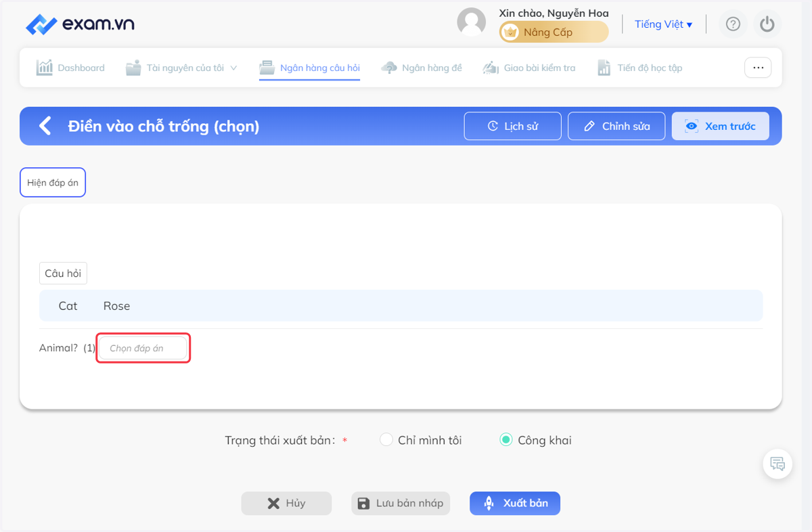This screenshot has width=812, height=532.
Task: Click the Animal? (1) question text
Action: [x=68, y=348]
